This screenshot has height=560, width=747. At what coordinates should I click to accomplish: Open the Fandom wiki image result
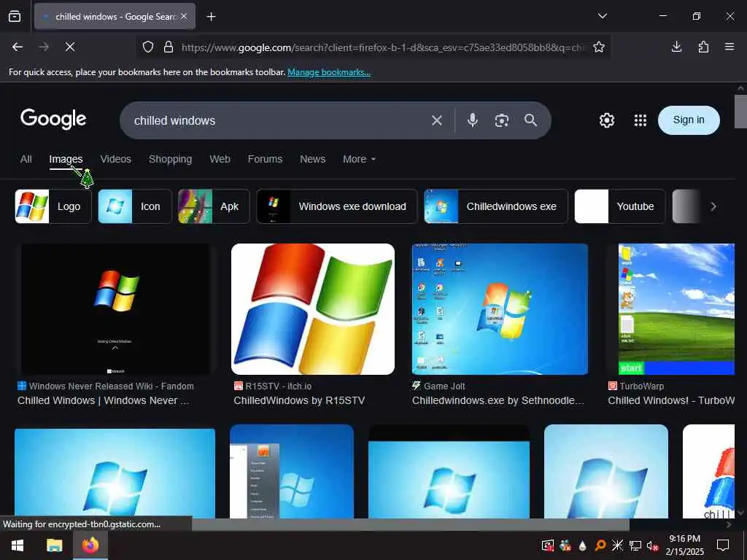coord(115,309)
